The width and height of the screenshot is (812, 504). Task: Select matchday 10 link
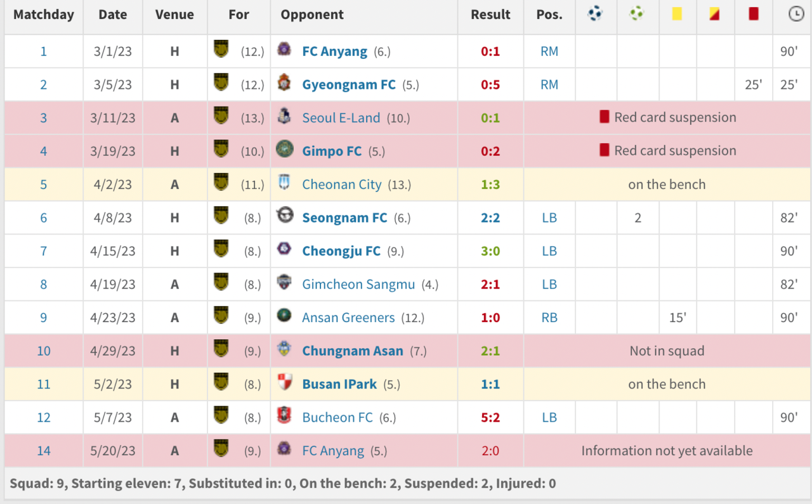click(43, 351)
